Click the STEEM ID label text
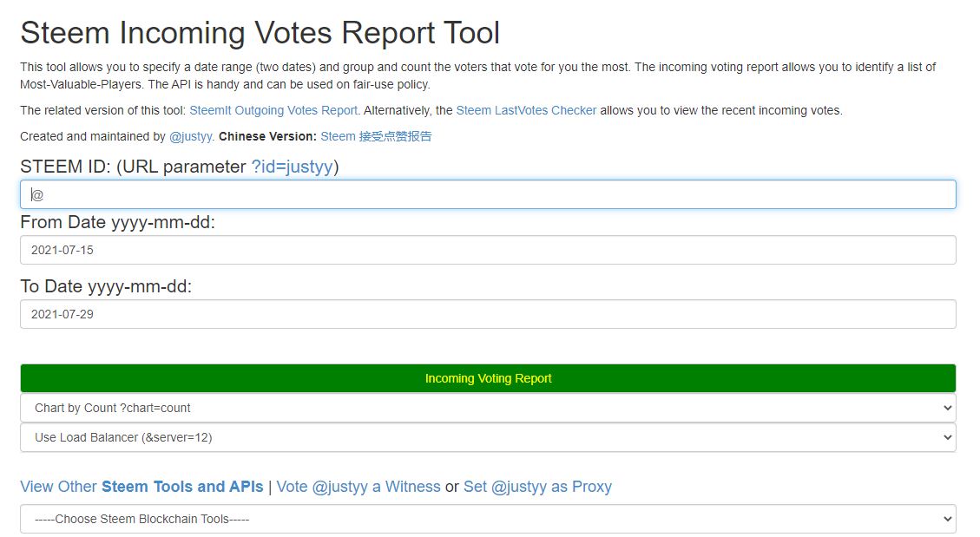 [66, 167]
